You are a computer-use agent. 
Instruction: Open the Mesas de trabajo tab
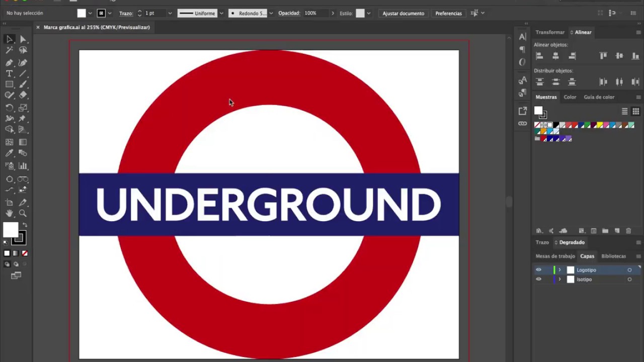[x=555, y=256]
